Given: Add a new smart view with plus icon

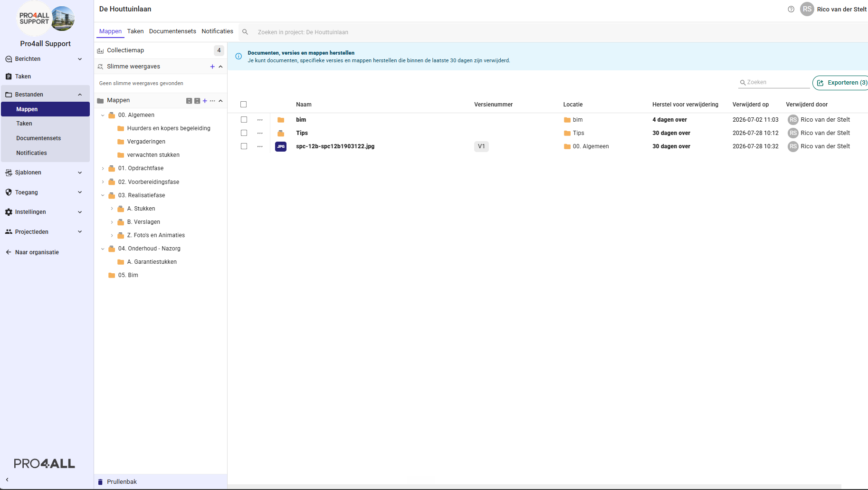Looking at the screenshot, I should [x=212, y=67].
